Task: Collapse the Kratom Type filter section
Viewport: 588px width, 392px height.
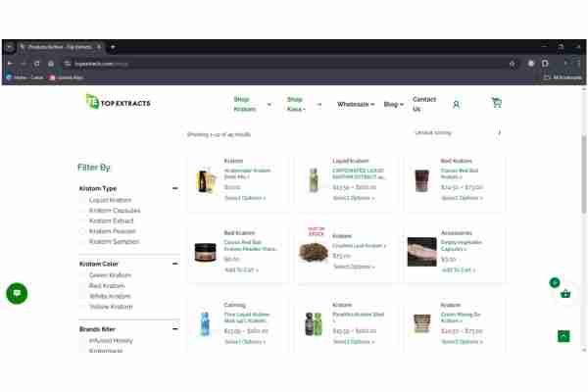Action: coord(175,188)
